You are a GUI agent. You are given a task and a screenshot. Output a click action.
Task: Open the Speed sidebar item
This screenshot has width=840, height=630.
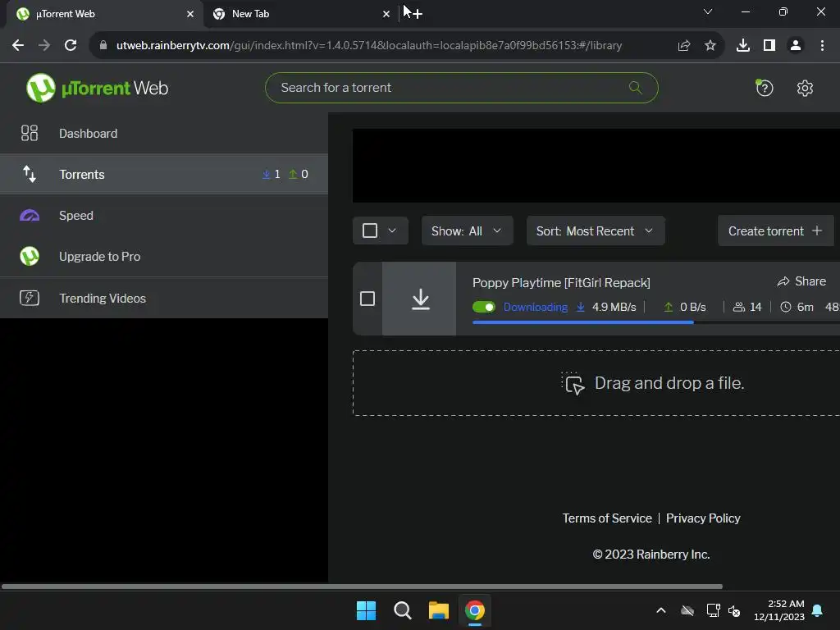coord(164,216)
